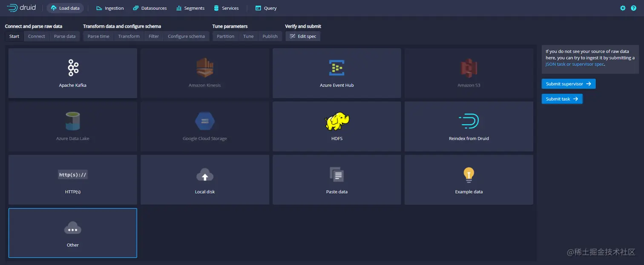Viewport: 644px width, 265px height.
Task: Choose the Other cloud icon
Action: [73, 228]
